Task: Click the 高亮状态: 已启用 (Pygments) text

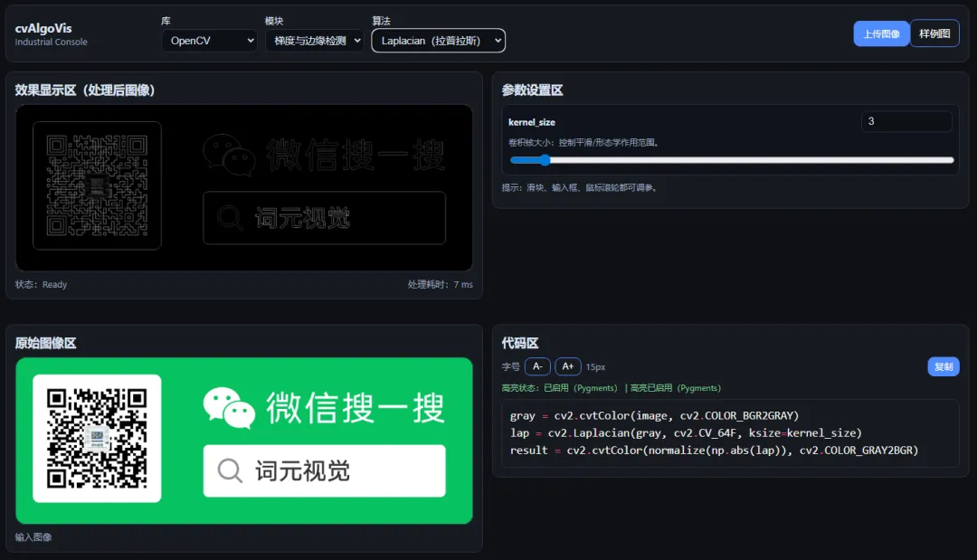Action: 560,388
